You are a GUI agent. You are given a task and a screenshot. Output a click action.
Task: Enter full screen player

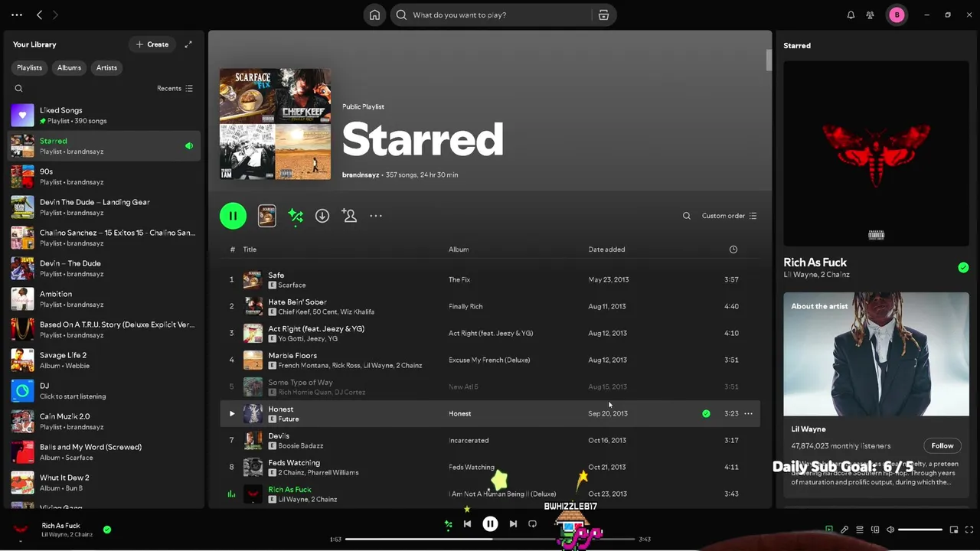click(969, 530)
